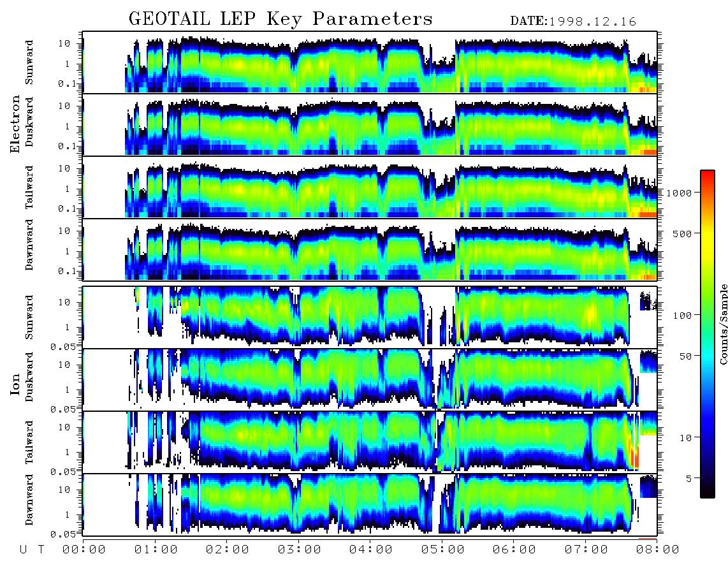The image size is (728, 561).
Task: Click the "Electron" group axis label
Action: [15, 124]
